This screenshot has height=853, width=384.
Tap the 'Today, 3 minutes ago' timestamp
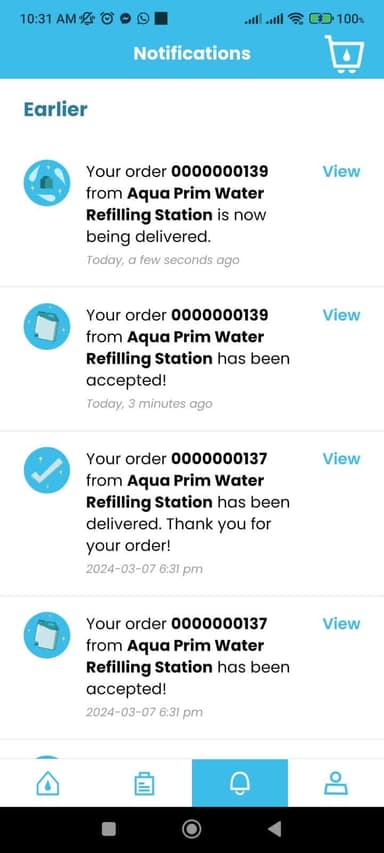click(149, 404)
